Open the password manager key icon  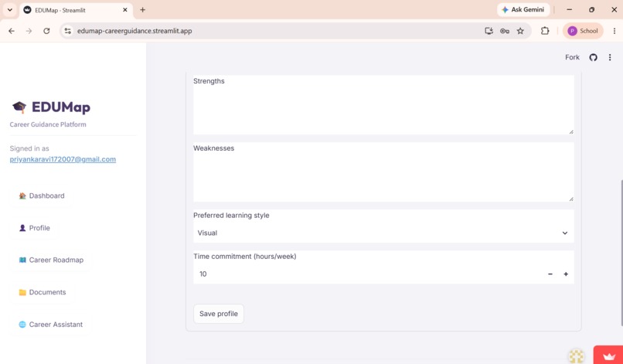[x=505, y=31]
